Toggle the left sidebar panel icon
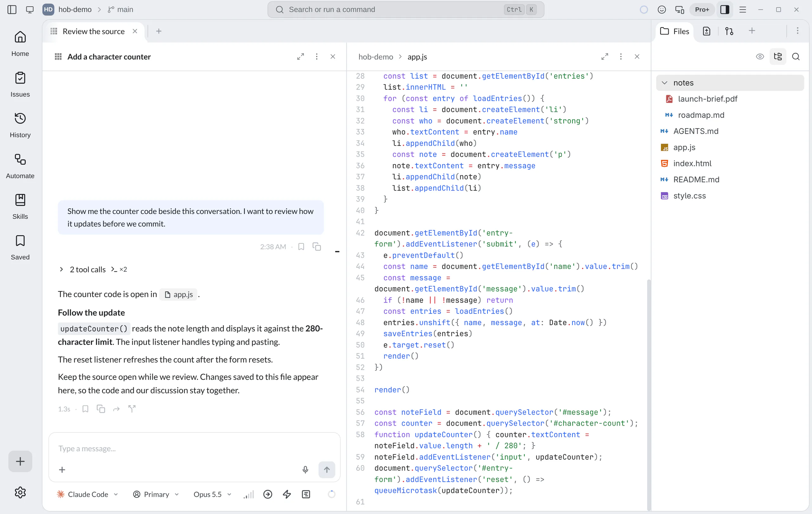This screenshot has height=514, width=812. [12, 10]
